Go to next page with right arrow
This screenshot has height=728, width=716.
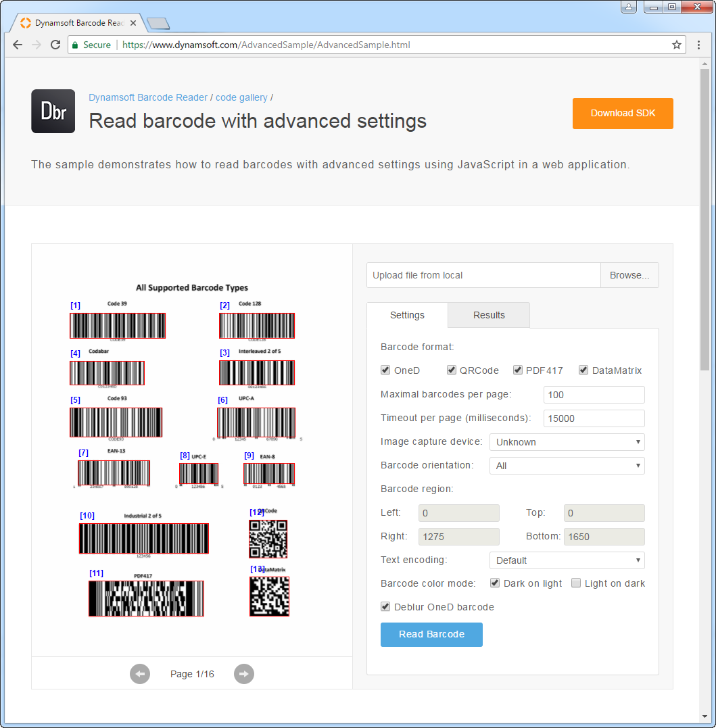[244, 674]
